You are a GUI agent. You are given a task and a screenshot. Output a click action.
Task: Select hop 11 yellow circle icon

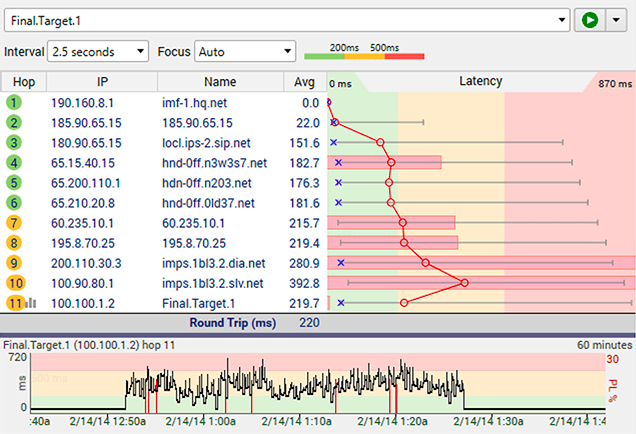coord(15,303)
